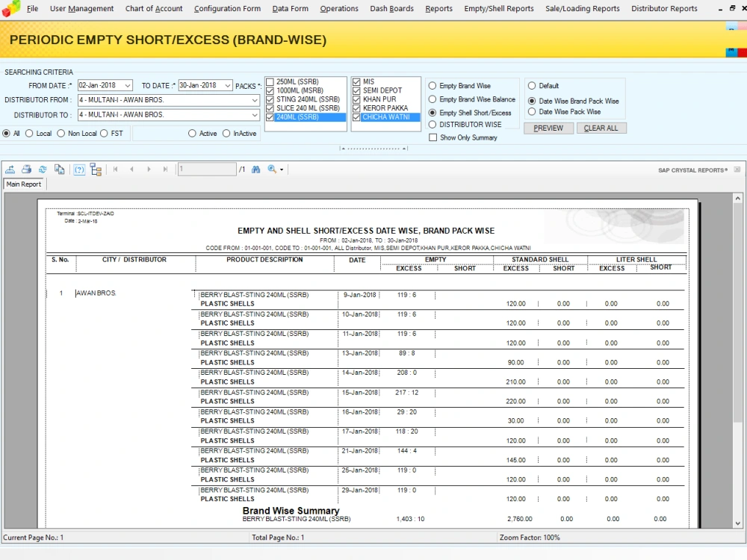747x560 pixels.
Task: Open Chart of Account menu
Action: click(x=154, y=8)
